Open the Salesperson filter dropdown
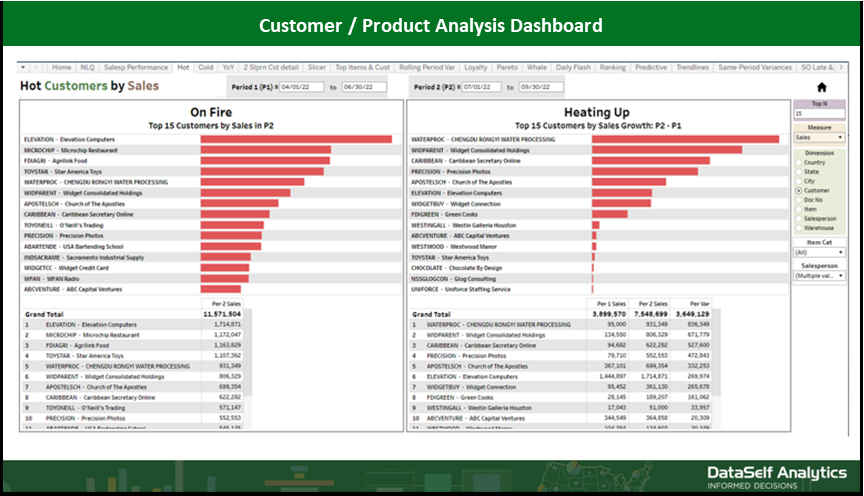The image size is (864, 496). [819, 276]
